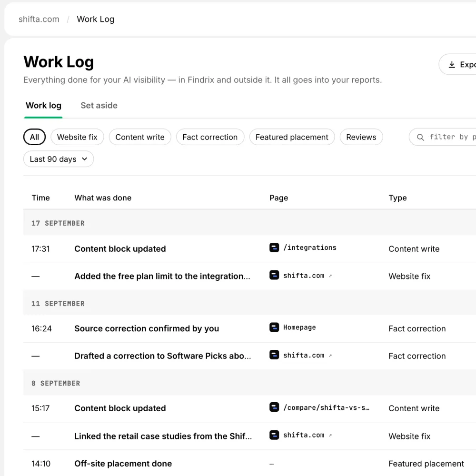Click the Shifta icon beside /integrations
This screenshot has height=476, width=476.
[274, 248]
